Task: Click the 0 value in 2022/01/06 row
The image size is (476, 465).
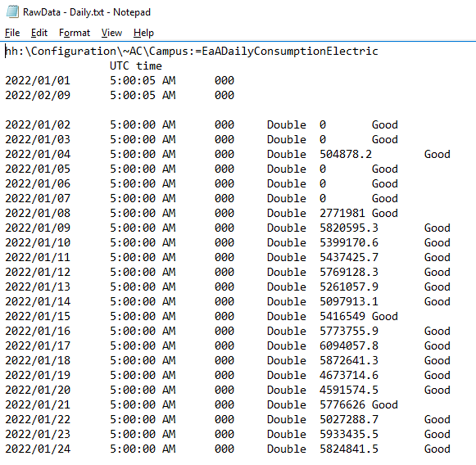Action: tap(322, 184)
